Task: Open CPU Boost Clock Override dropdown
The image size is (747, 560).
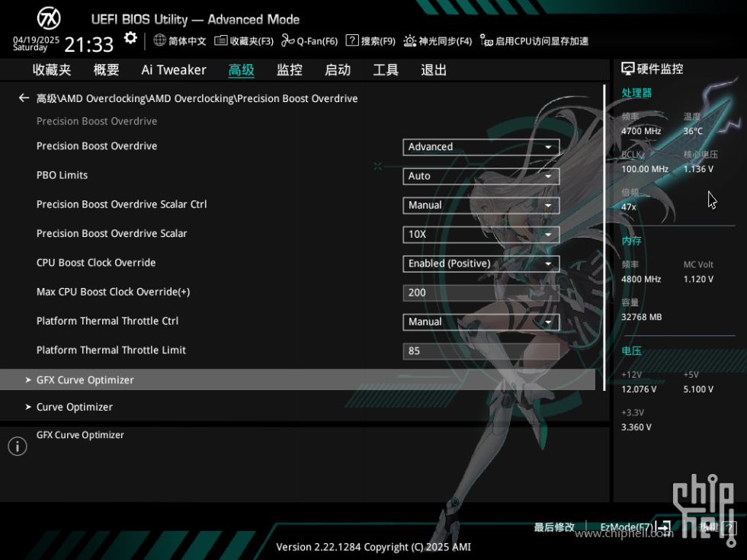Action: click(x=481, y=264)
